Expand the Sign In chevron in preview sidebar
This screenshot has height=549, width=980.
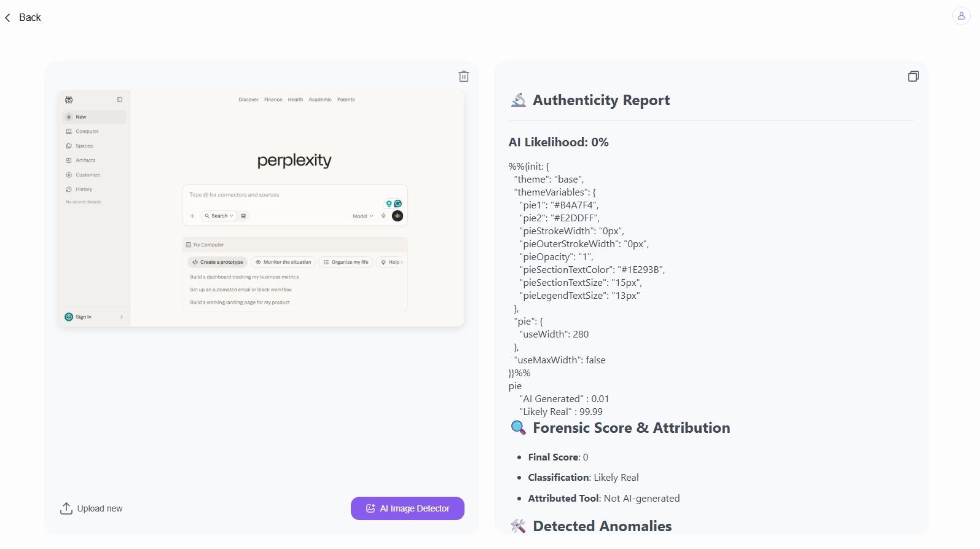point(122,317)
